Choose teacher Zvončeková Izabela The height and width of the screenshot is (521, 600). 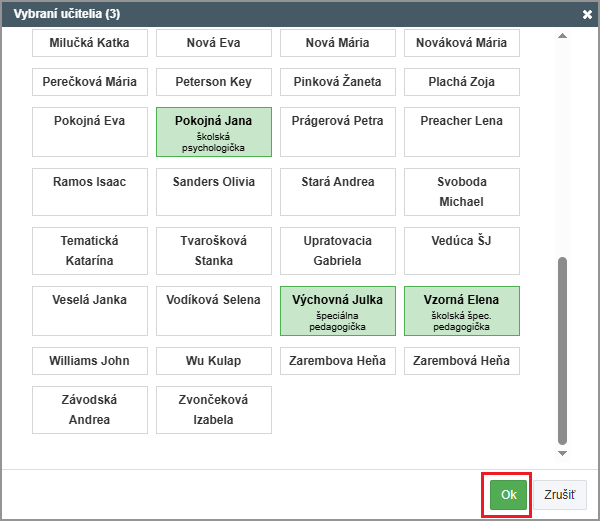tap(213, 409)
